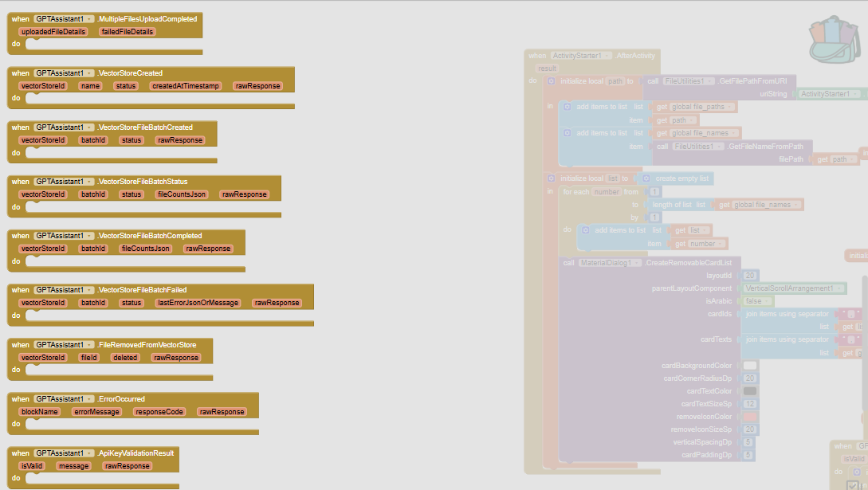
Task: Click the createdAtTimestamp parameter
Action: tap(186, 86)
